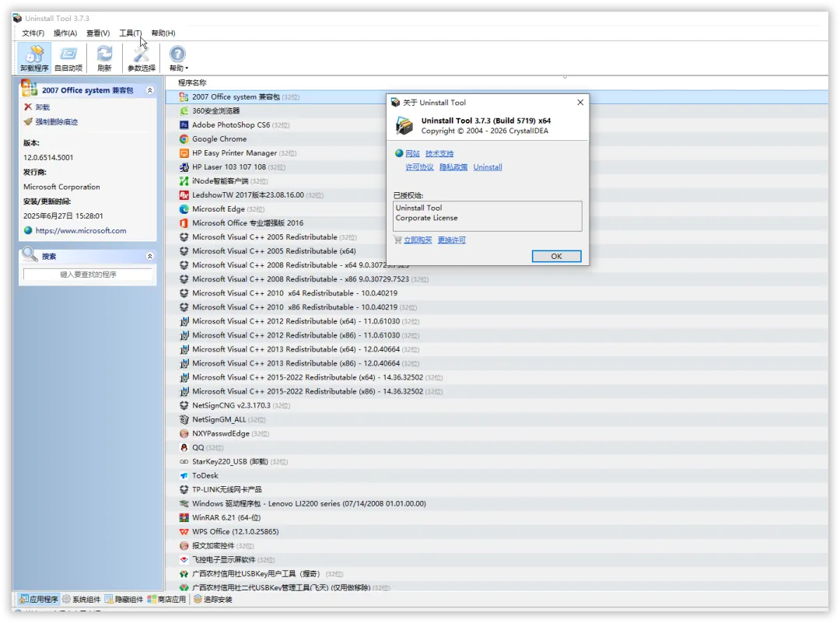Select the WPS Office icon
The width and height of the screenshot is (840, 623).
(184, 532)
